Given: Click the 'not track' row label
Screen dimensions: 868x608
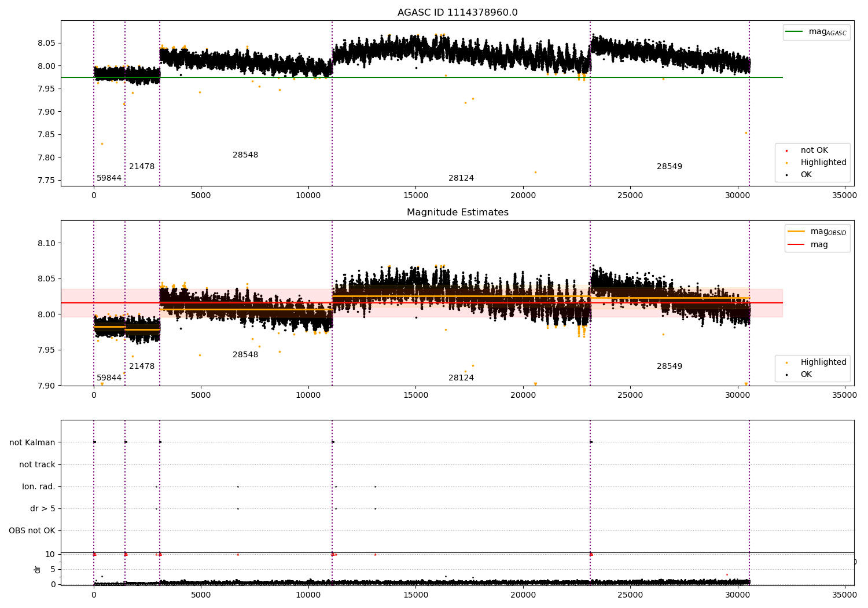Looking at the screenshot, I should 37,465.
